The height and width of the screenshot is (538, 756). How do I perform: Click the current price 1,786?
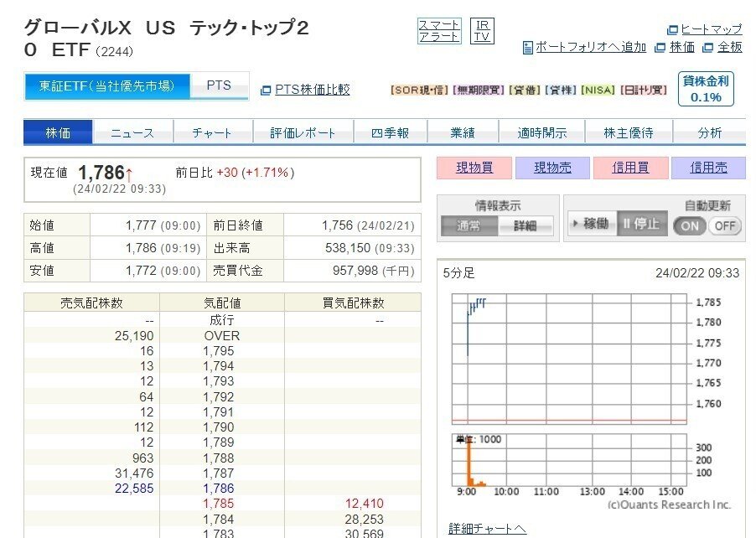[101, 173]
